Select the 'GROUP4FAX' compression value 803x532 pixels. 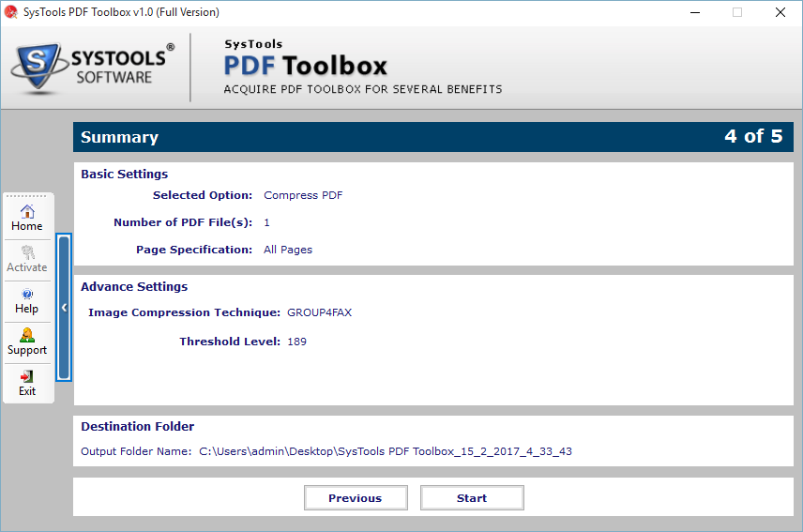[x=320, y=312]
